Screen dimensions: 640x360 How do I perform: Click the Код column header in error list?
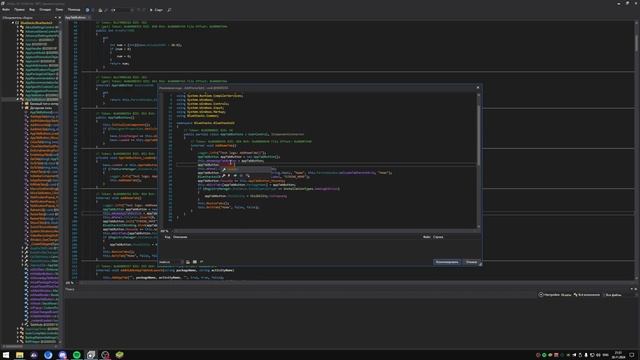click(x=167, y=237)
